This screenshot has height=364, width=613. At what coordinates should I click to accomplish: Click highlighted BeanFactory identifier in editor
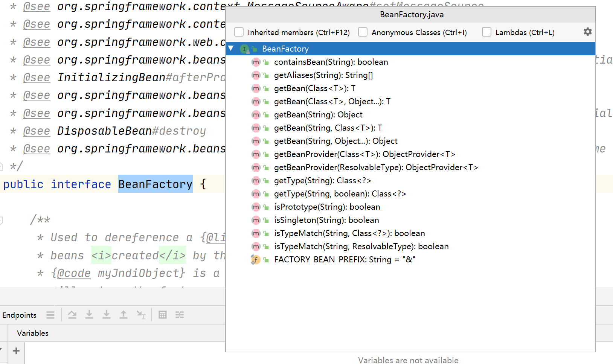156,184
